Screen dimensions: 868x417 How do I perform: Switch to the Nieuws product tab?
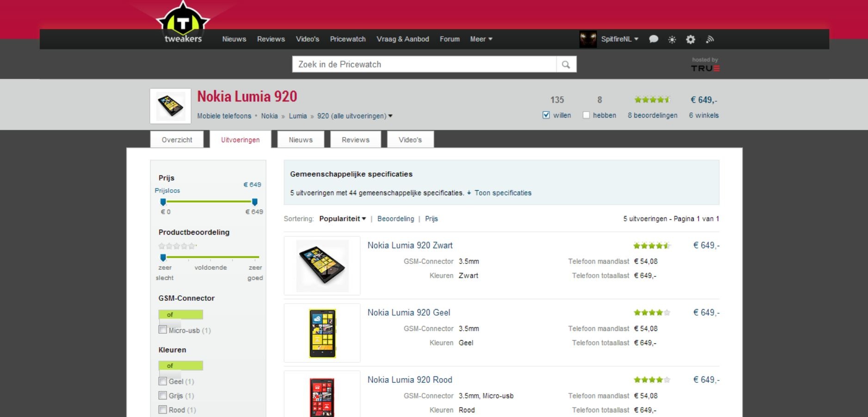click(x=301, y=140)
